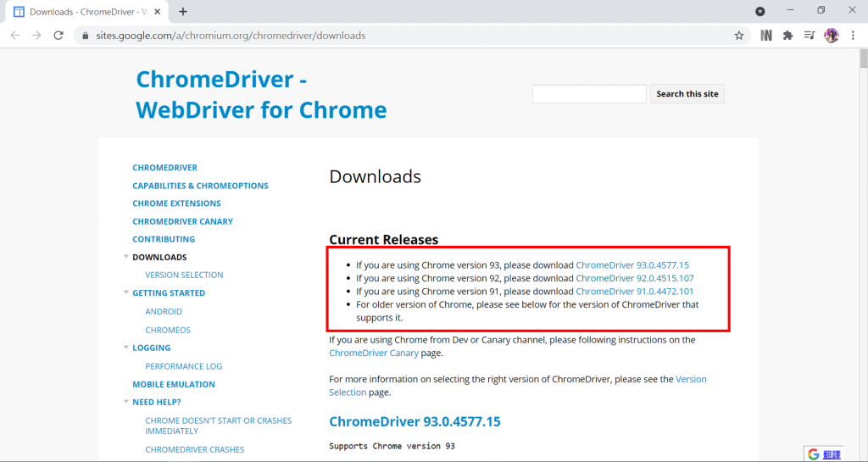Open CHROME DOESN'T START OR CRASHES IMMEDIATELY link

tap(218, 426)
